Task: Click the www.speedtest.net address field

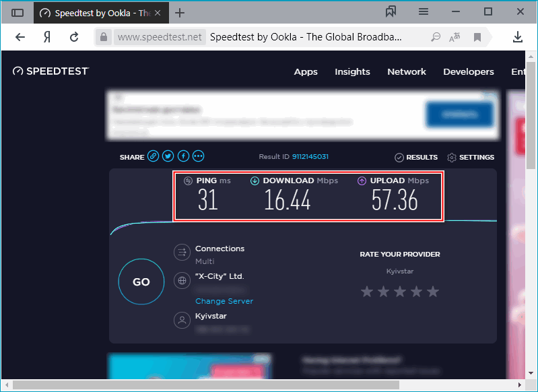Action: tap(160, 37)
